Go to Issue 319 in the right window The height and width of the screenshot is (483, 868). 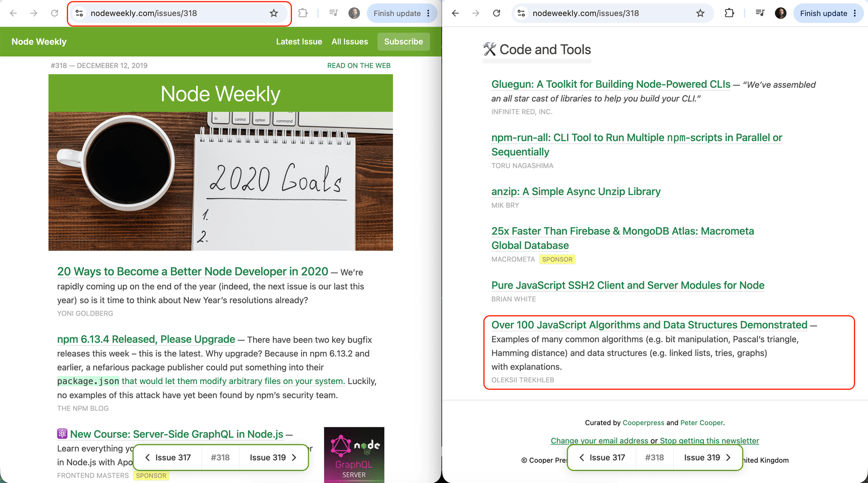[x=707, y=458]
